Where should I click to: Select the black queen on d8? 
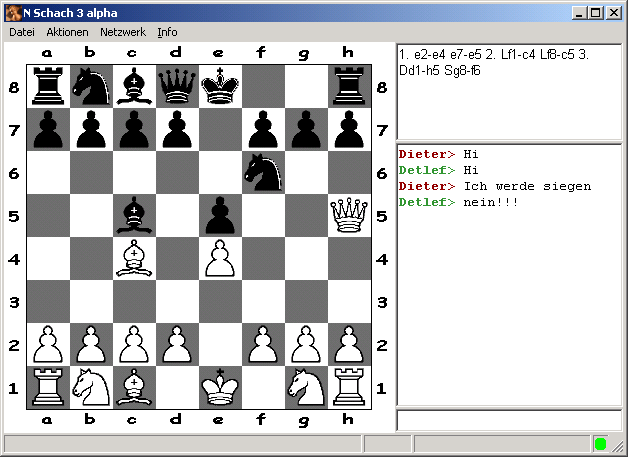click(177, 87)
